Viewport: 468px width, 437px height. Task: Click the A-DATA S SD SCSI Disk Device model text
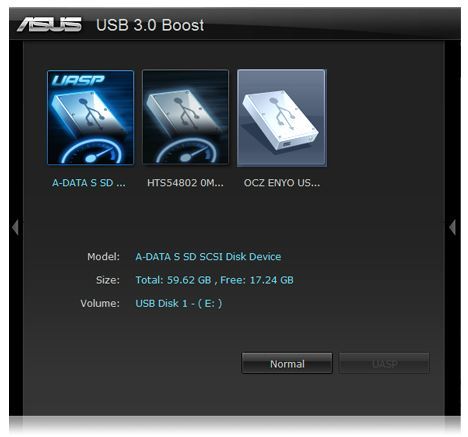click(208, 257)
